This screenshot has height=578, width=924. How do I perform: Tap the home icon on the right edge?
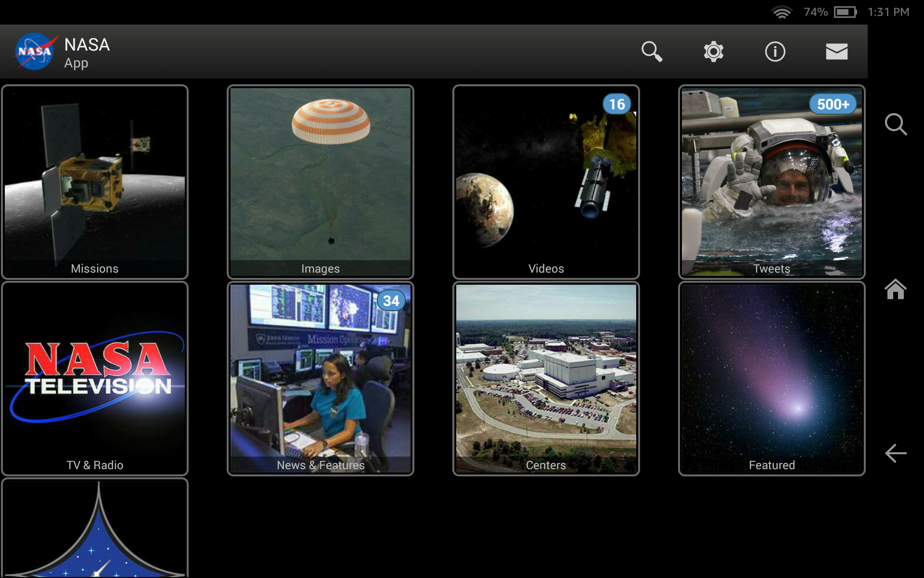[x=896, y=289]
